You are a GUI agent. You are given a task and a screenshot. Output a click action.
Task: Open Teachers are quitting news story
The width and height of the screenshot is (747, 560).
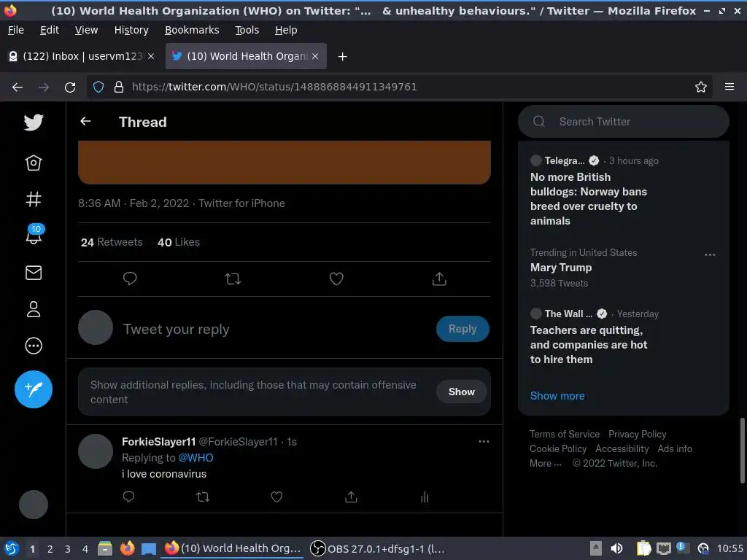pos(589,344)
